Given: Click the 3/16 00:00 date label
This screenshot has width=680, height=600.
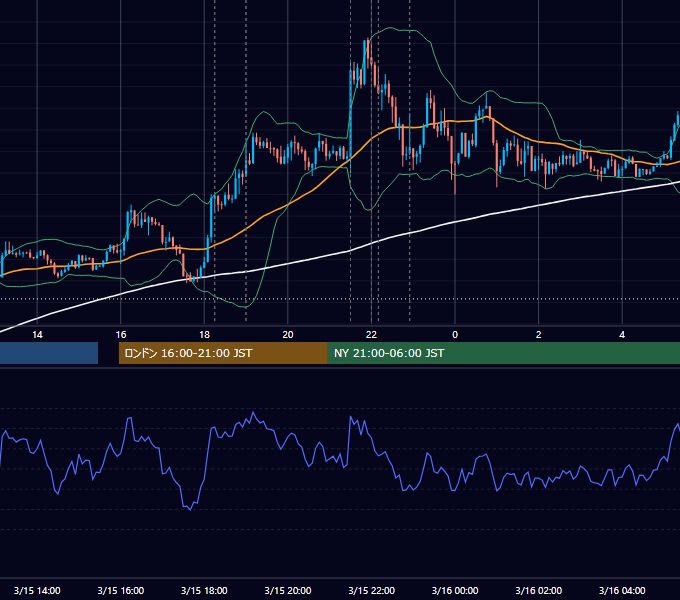Looking at the screenshot, I should 455,590.
